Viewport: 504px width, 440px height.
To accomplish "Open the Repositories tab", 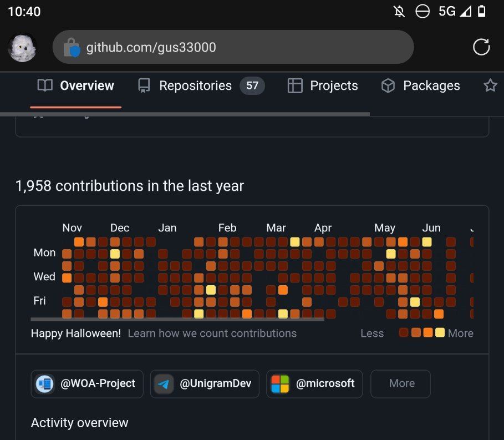I will tap(195, 85).
